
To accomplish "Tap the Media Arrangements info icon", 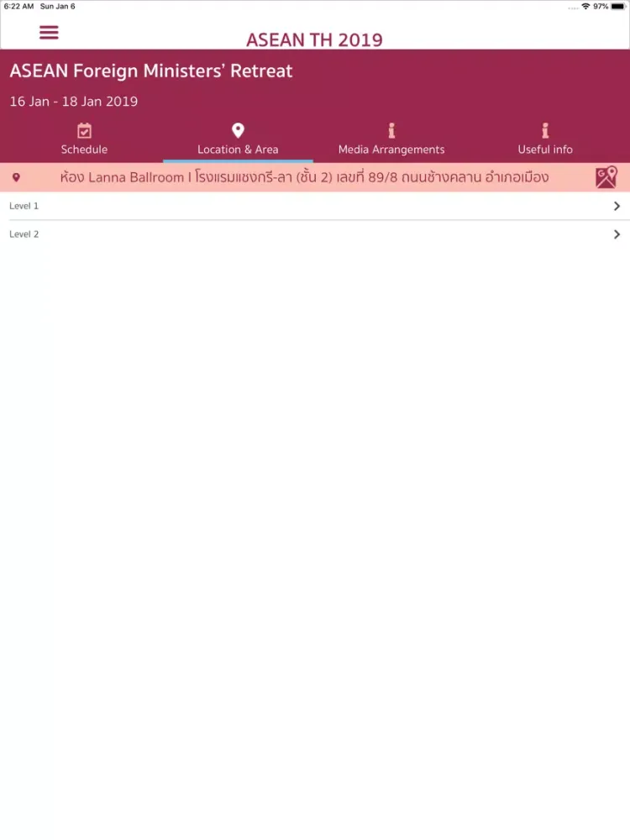I will (x=391, y=130).
